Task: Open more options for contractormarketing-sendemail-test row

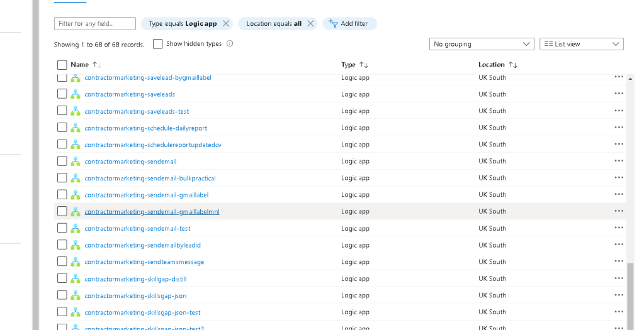Action: 619,228
